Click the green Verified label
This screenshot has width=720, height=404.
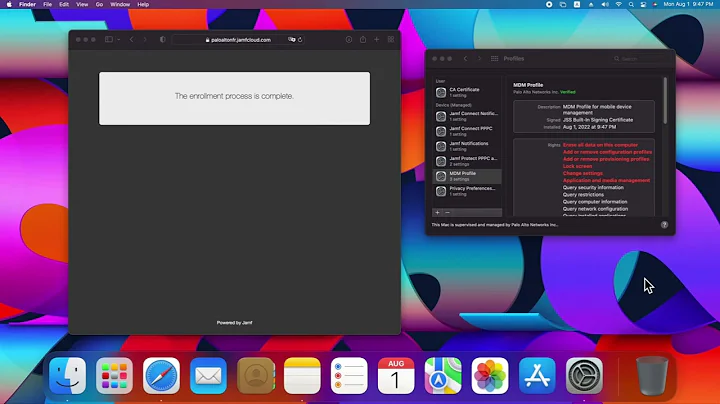click(x=568, y=92)
